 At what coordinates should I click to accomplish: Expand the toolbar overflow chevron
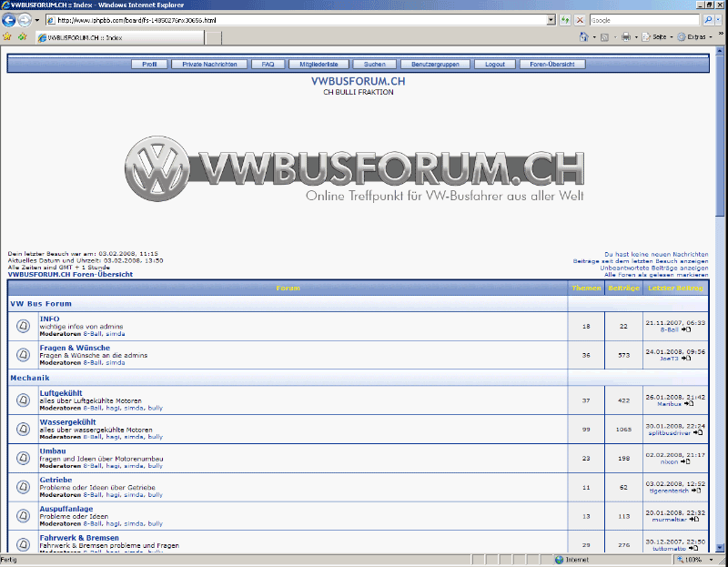721,34
